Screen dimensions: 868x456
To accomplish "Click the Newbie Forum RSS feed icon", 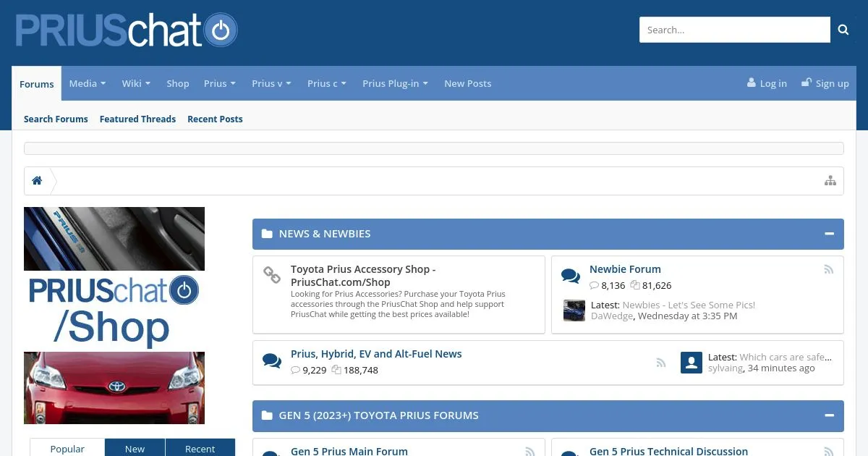I will pos(829,269).
